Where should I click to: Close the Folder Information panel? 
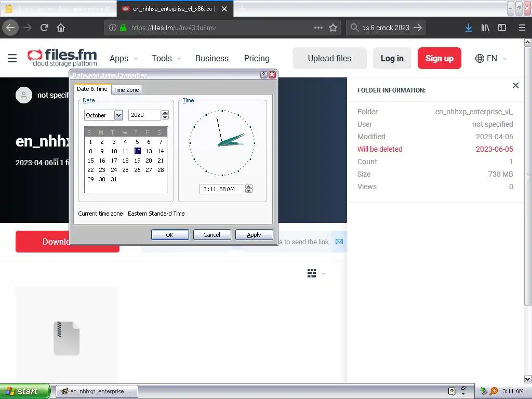point(515,86)
